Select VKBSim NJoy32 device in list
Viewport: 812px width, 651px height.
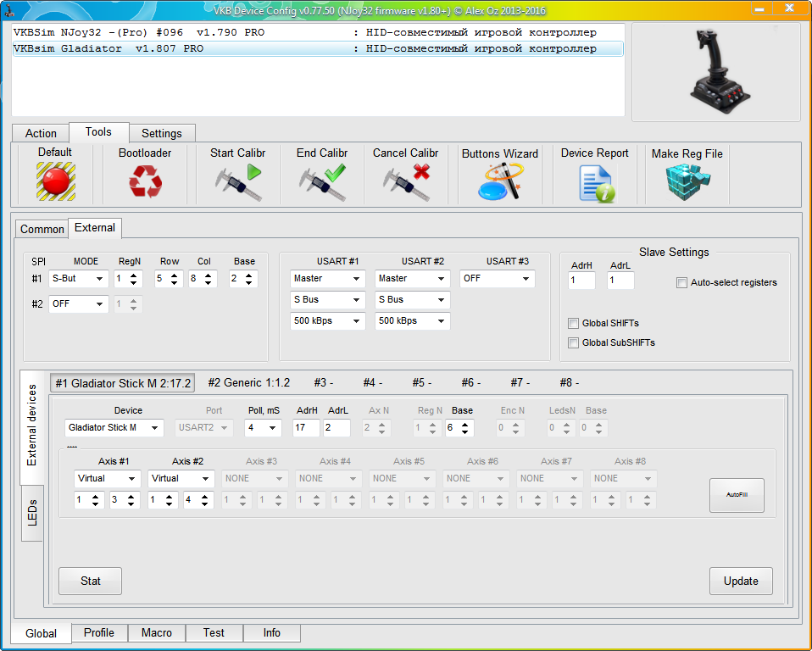318,32
